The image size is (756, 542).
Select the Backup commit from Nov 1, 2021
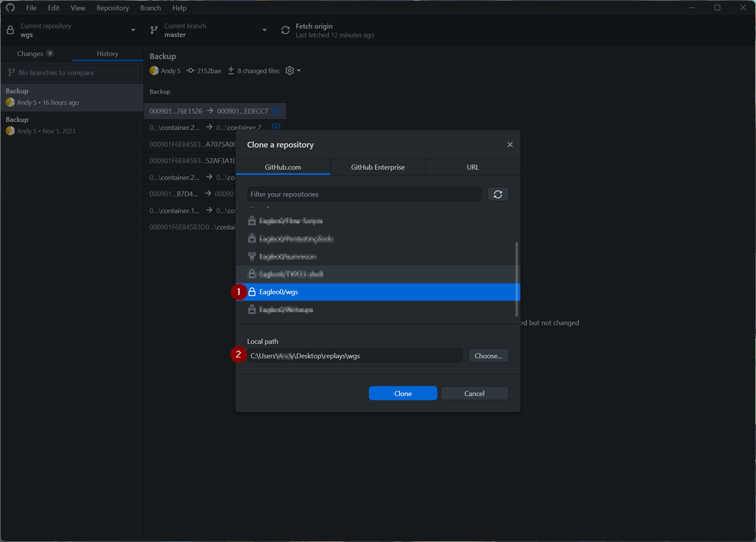click(x=72, y=125)
